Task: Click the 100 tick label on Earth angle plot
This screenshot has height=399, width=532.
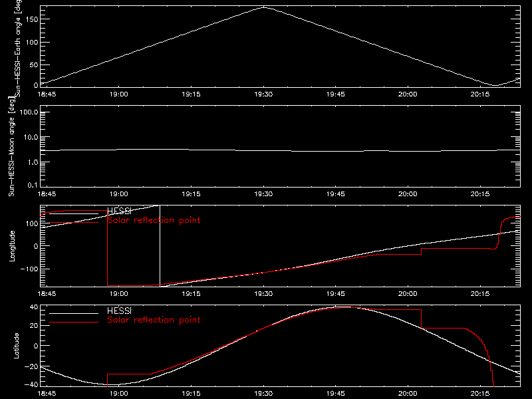Action: click(x=32, y=43)
